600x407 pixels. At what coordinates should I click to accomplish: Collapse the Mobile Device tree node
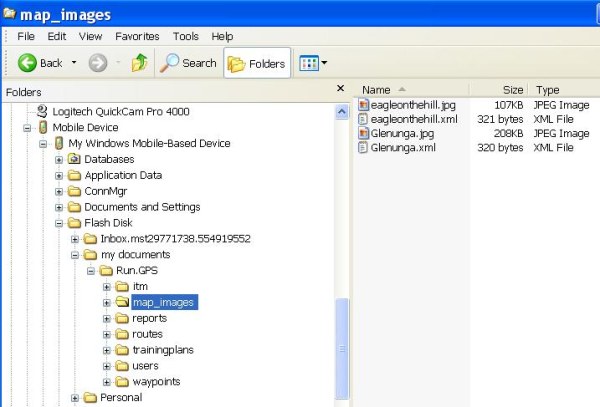27,128
